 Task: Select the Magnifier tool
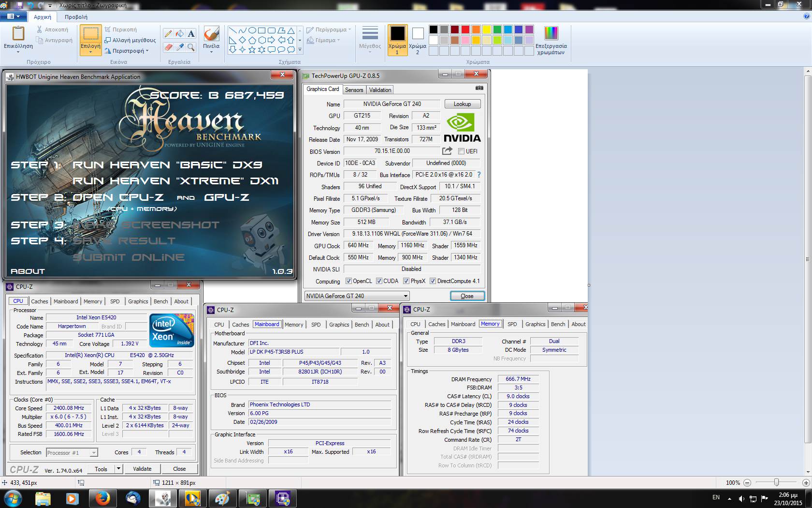(191, 47)
